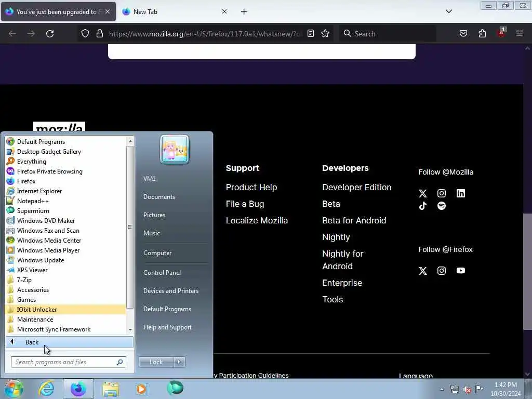Expand the shutdown options arrow beside Lock

point(179,362)
